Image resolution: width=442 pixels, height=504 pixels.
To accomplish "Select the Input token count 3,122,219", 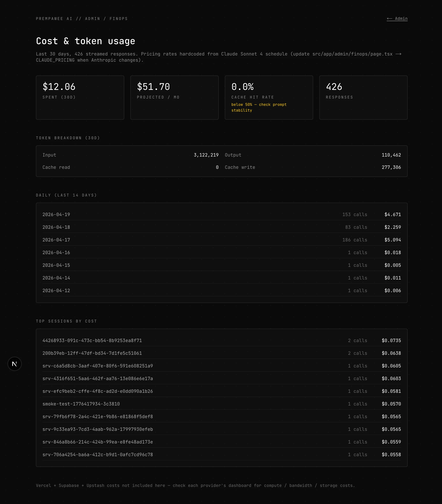I will click(x=206, y=155).
